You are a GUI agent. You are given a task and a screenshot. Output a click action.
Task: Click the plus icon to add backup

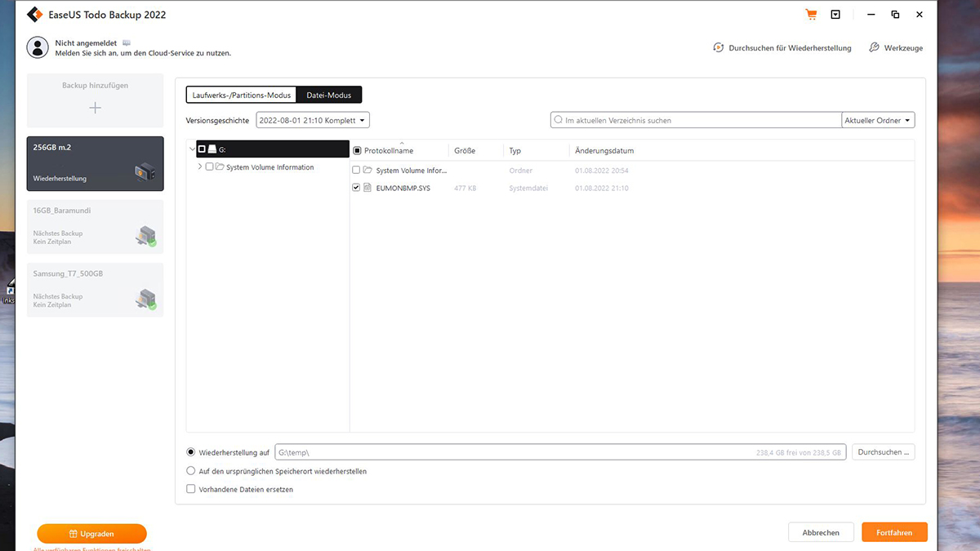[96, 108]
